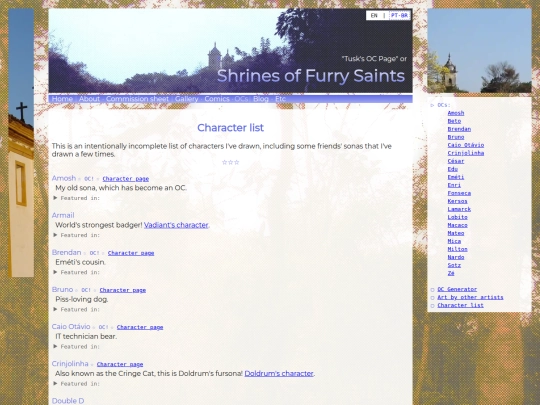540x405 pixels.
Task: Expand Featured in under Crinjolinha
Action: pos(76,384)
